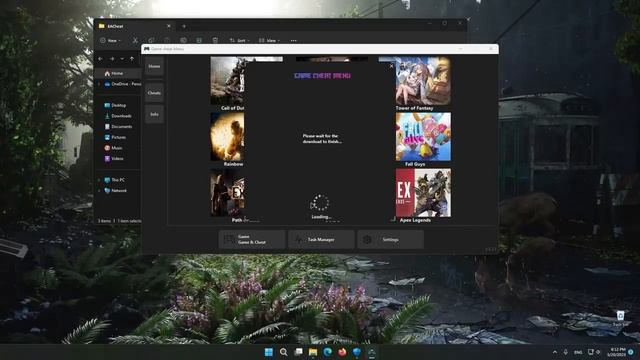The width and height of the screenshot is (640, 360).
Task: Click the controller icon in cheat menu title bar
Action: point(147,49)
